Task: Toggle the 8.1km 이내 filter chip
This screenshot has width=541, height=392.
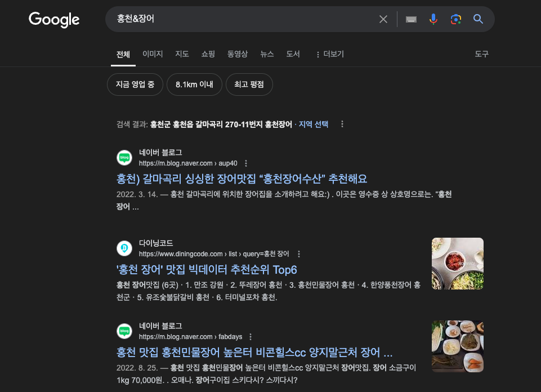Action: (x=194, y=84)
